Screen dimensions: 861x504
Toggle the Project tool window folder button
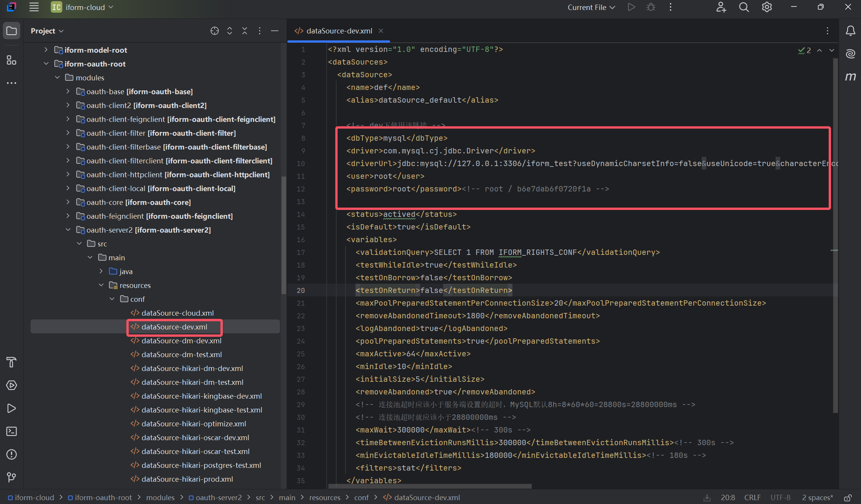click(12, 31)
